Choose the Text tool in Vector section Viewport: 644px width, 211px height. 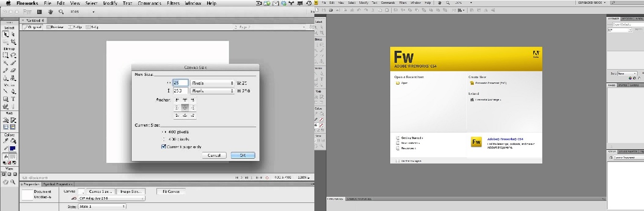coord(13,99)
